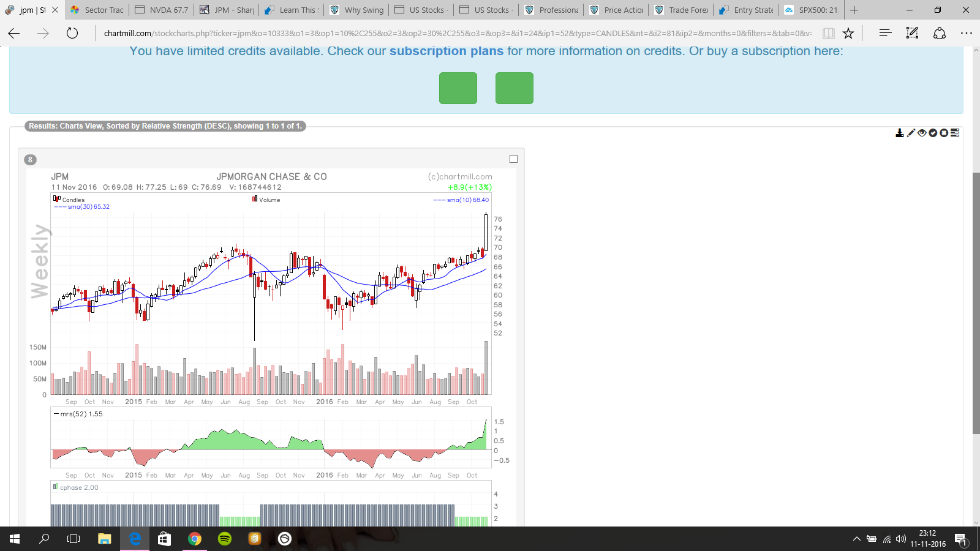
Task: Open the white circle app in taskbar
Action: point(285,539)
